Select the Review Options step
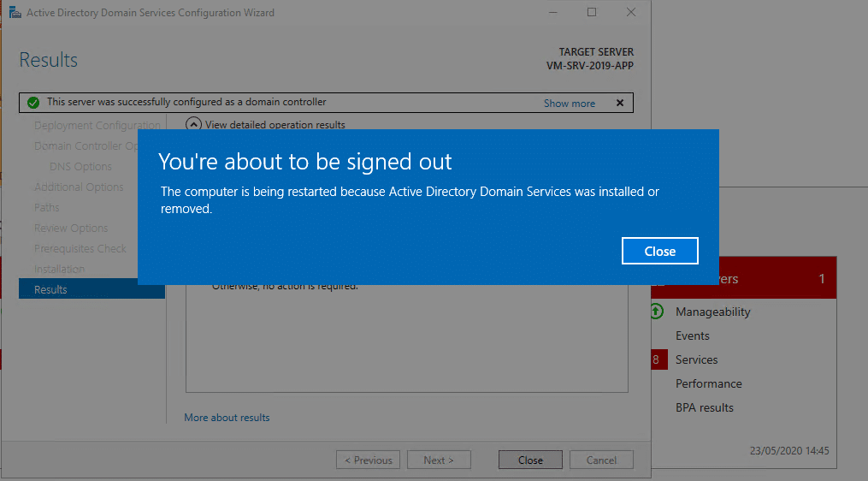The height and width of the screenshot is (481, 868). point(71,228)
